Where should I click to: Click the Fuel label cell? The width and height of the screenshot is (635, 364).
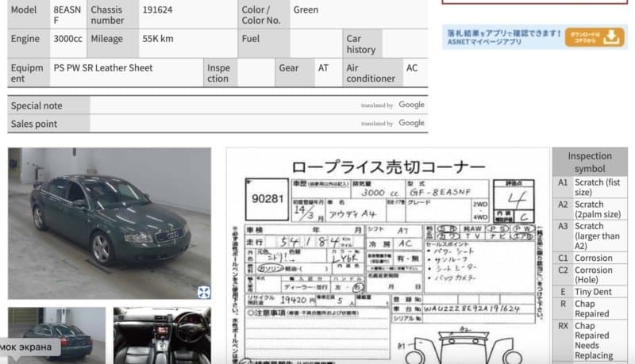(264, 44)
